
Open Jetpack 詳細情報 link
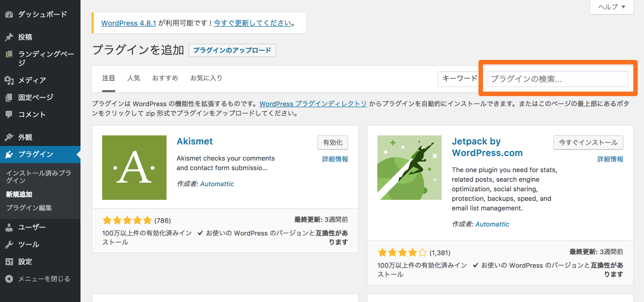coord(610,159)
